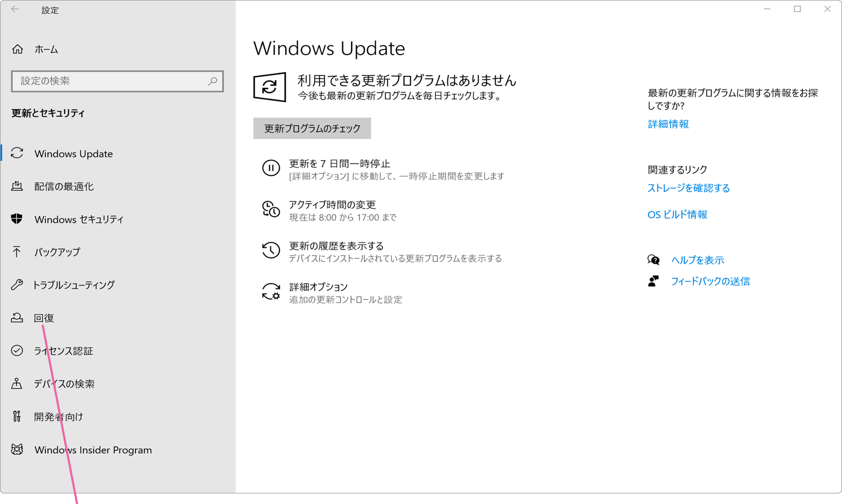
Task: Click the help chat bubble icon
Action: click(654, 260)
